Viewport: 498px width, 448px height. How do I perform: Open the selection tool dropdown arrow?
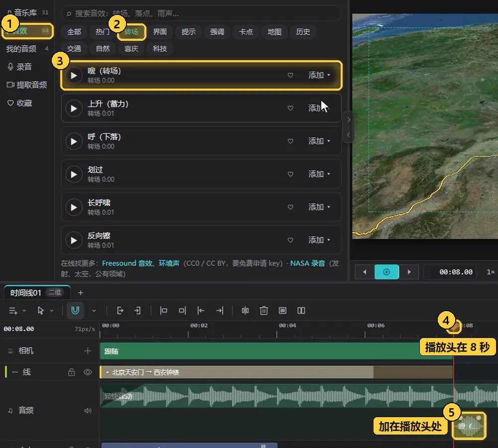click(x=52, y=311)
